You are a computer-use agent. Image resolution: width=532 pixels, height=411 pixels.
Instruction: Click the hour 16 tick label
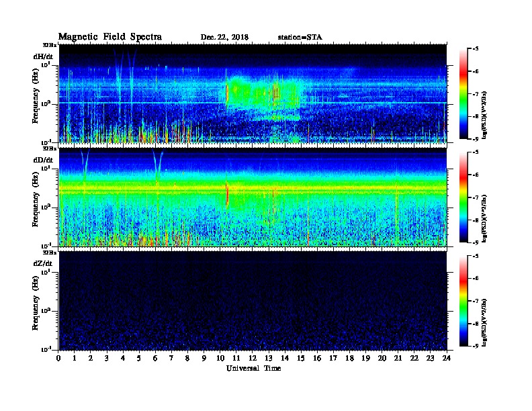tap(317, 359)
